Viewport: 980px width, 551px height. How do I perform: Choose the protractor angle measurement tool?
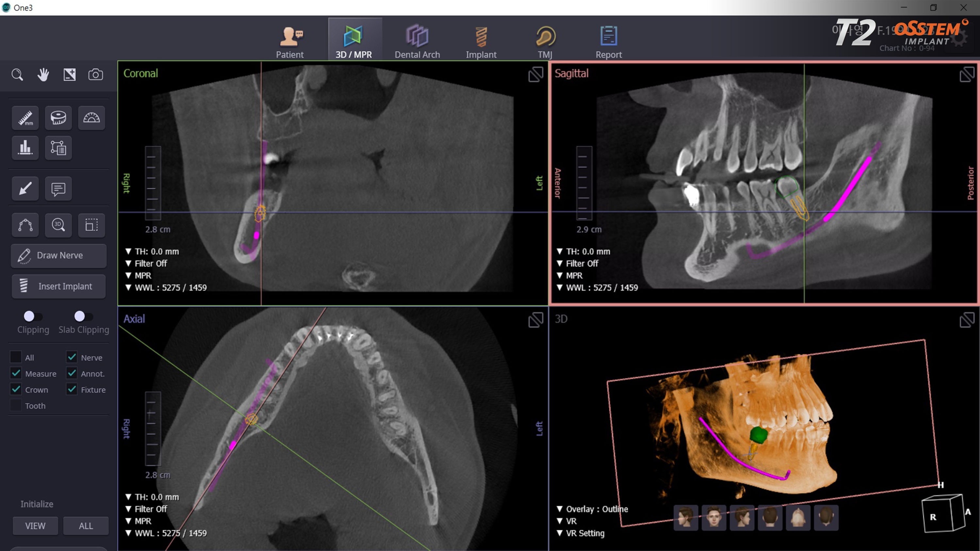pos(91,118)
